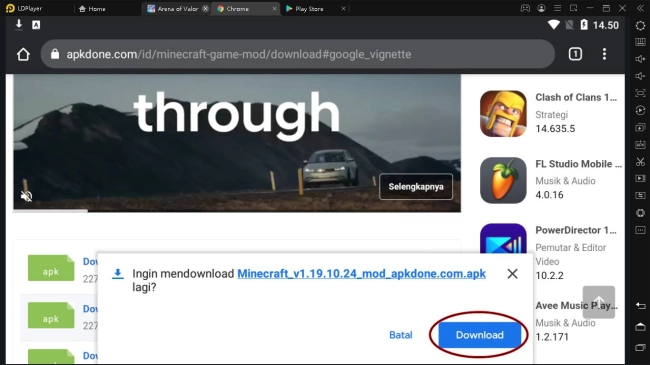Click the scroll-to-top arrow button
This screenshot has height=365, width=650.
click(599, 302)
